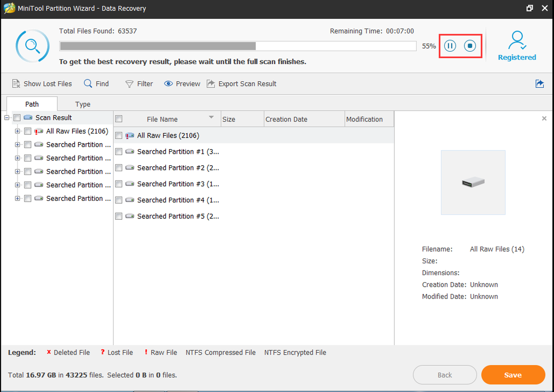Close the preview pane with the x
Image resolution: width=554 pixels, height=392 pixels.
pos(544,119)
